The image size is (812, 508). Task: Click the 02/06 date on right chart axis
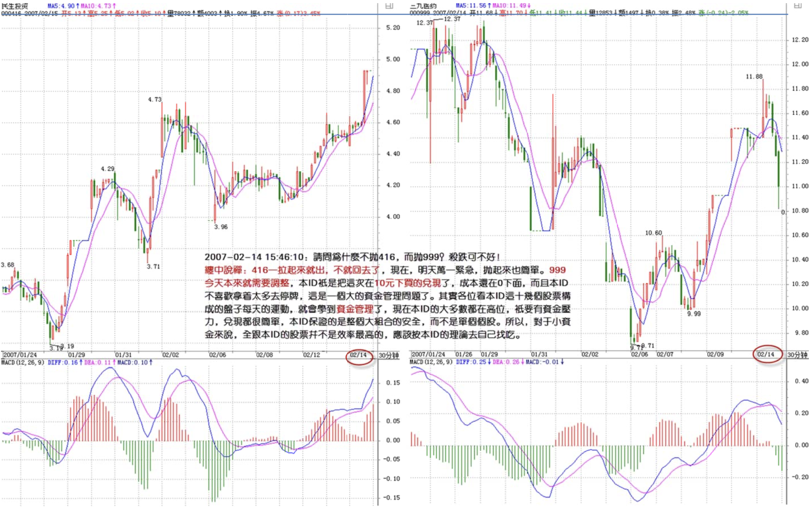click(639, 354)
